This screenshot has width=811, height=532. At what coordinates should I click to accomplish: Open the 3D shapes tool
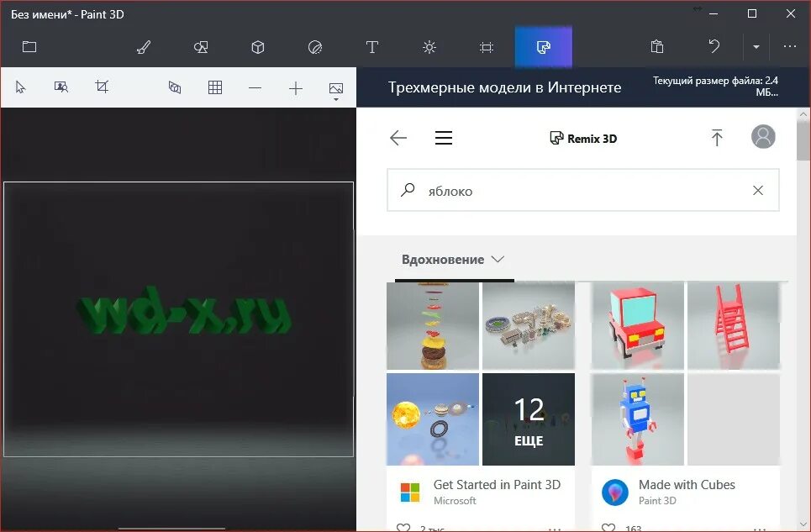(x=257, y=47)
